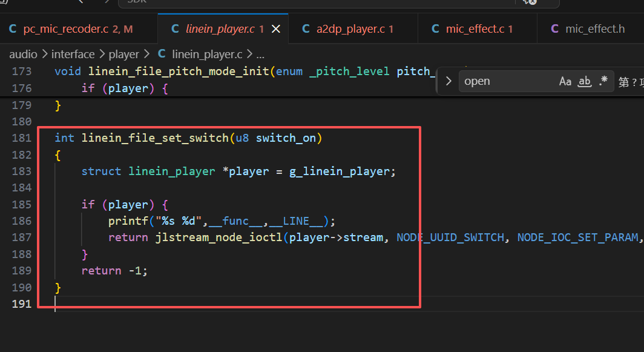Click the switch_on parameter on line 181
644x352 pixels.
click(286, 138)
